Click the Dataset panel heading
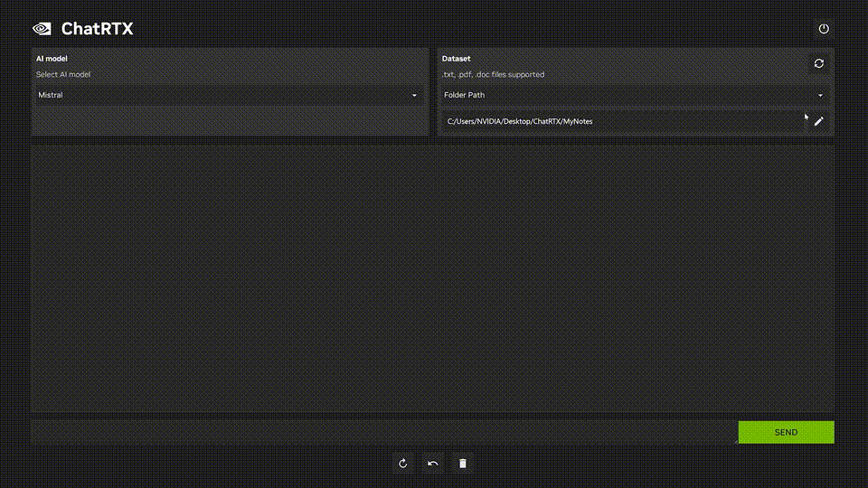Screen dimensions: 868x488 click(456, 59)
